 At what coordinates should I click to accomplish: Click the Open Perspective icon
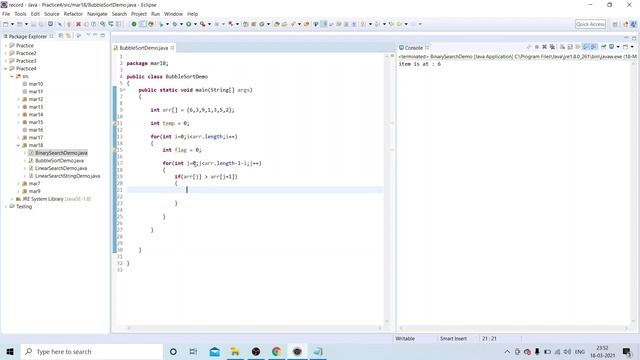pos(615,24)
